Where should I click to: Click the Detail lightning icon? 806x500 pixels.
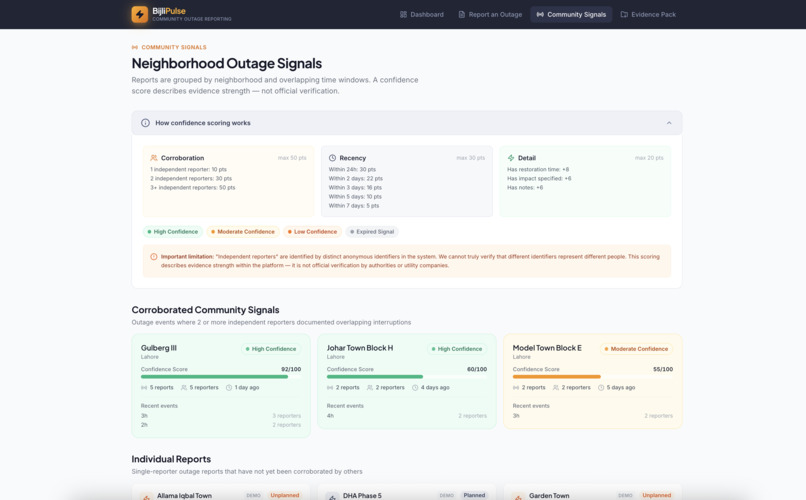[511, 158]
